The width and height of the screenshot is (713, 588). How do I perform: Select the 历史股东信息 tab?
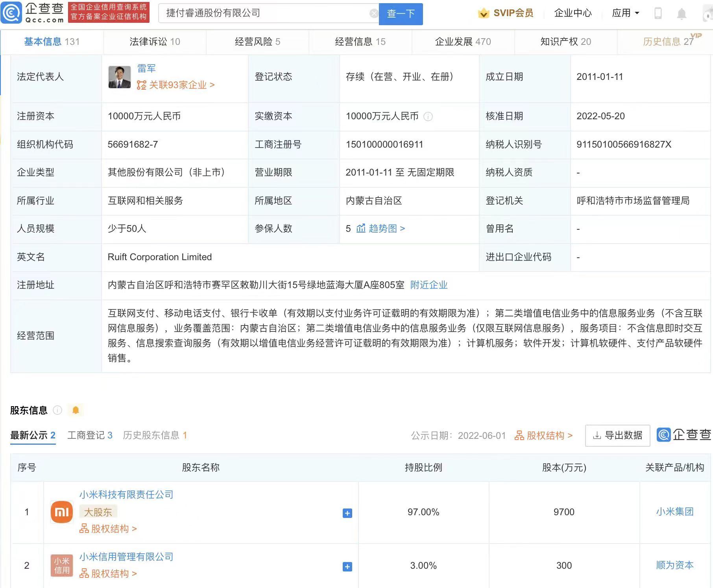click(x=155, y=435)
